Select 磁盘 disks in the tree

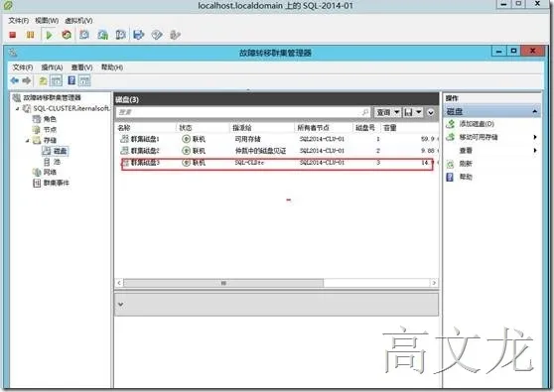click(x=60, y=151)
